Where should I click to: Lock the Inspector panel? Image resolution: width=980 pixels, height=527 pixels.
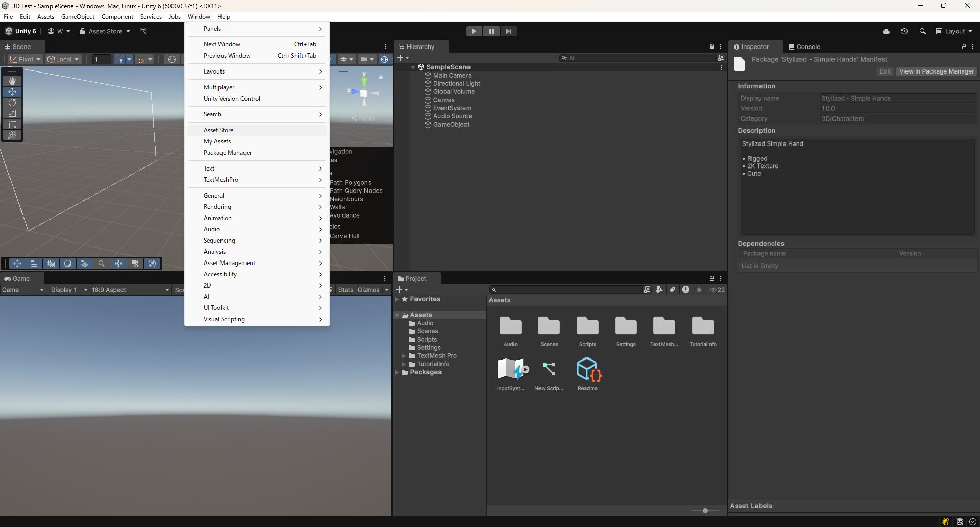pyautogui.click(x=964, y=46)
